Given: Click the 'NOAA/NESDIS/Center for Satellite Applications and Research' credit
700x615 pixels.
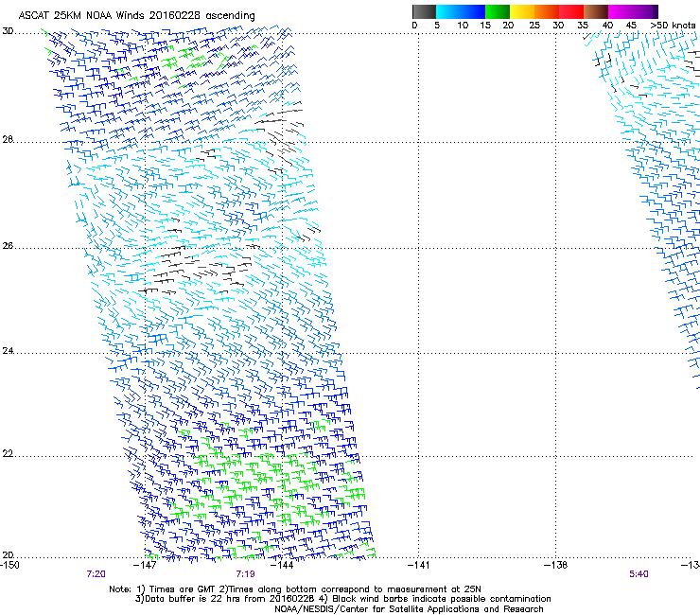Looking at the screenshot, I should pos(409,609).
